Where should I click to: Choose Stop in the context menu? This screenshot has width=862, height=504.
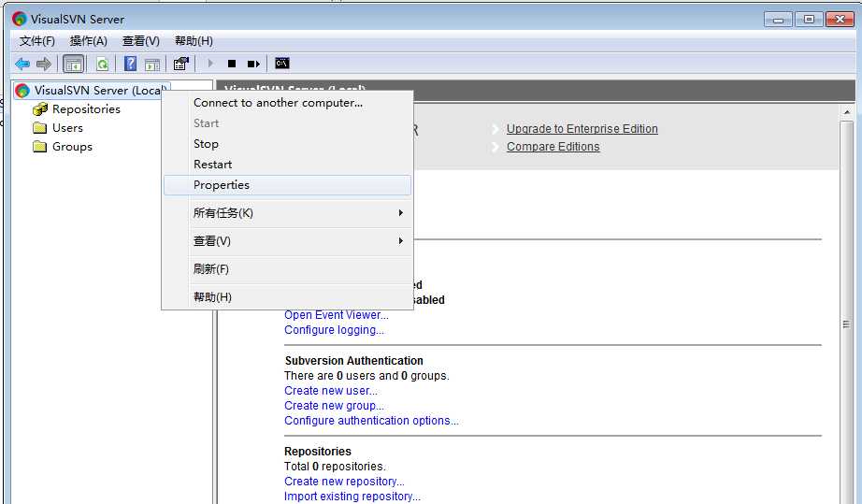[x=288, y=144]
